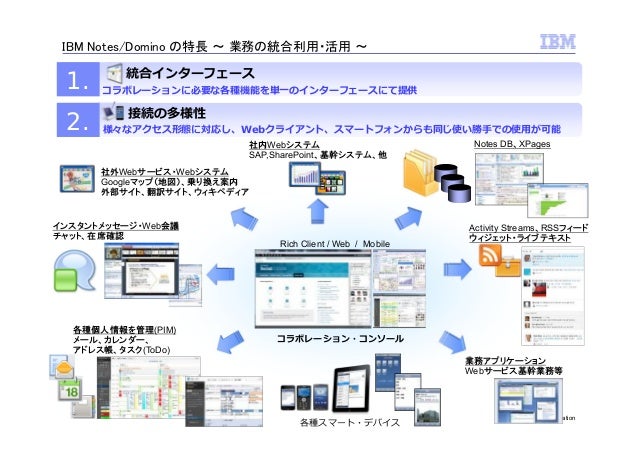This screenshot has width=638, height=452.
Task: Click the Activity Streams feed screenshot
Action: tap(553, 296)
